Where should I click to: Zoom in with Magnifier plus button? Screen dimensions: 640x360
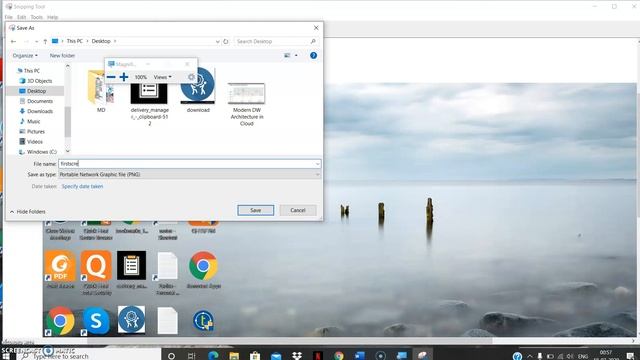point(124,77)
